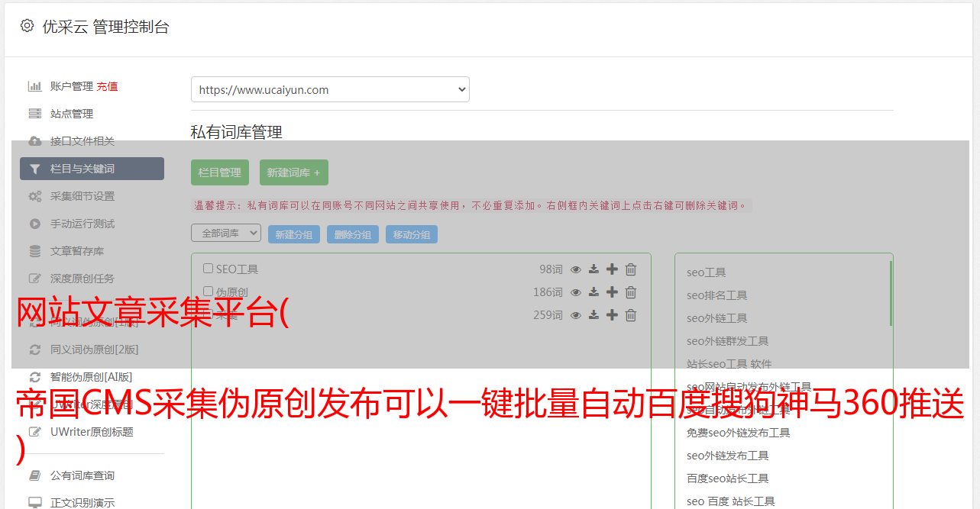Viewport: 980px width, 509px height.
Task: Click the monitor icon for 正文识别演示
Action: coord(34,503)
